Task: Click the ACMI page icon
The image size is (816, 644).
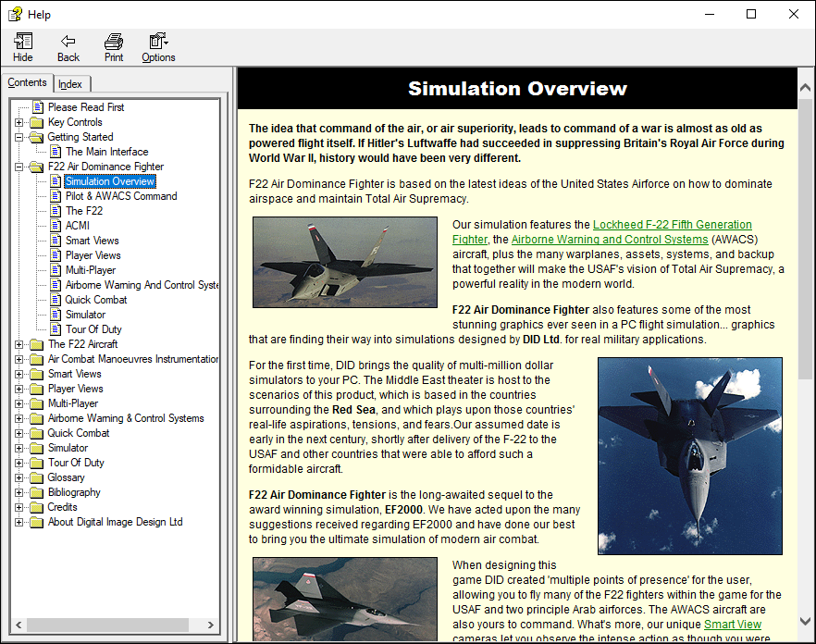Action: [56, 226]
